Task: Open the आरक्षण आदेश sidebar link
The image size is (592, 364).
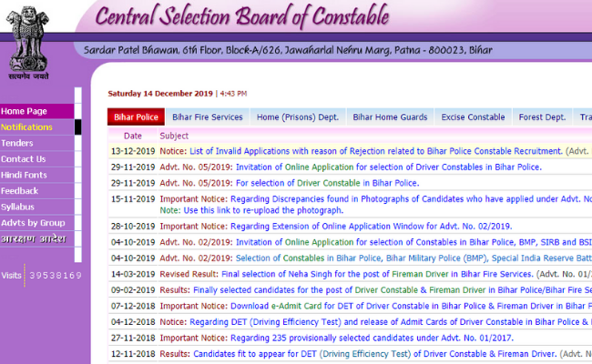Action: 29,239
